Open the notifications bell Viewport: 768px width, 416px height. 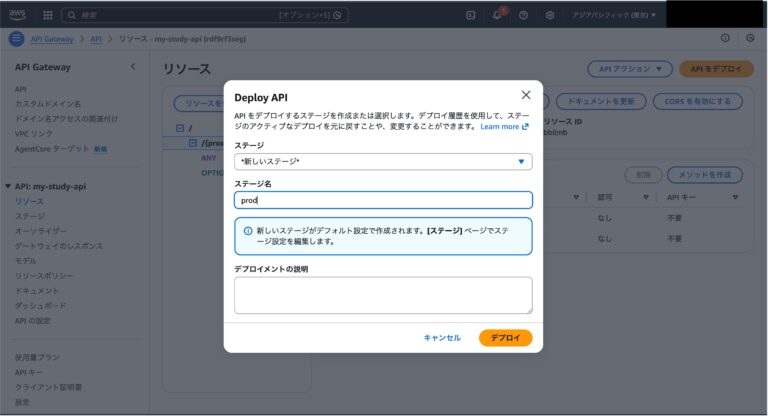click(497, 15)
